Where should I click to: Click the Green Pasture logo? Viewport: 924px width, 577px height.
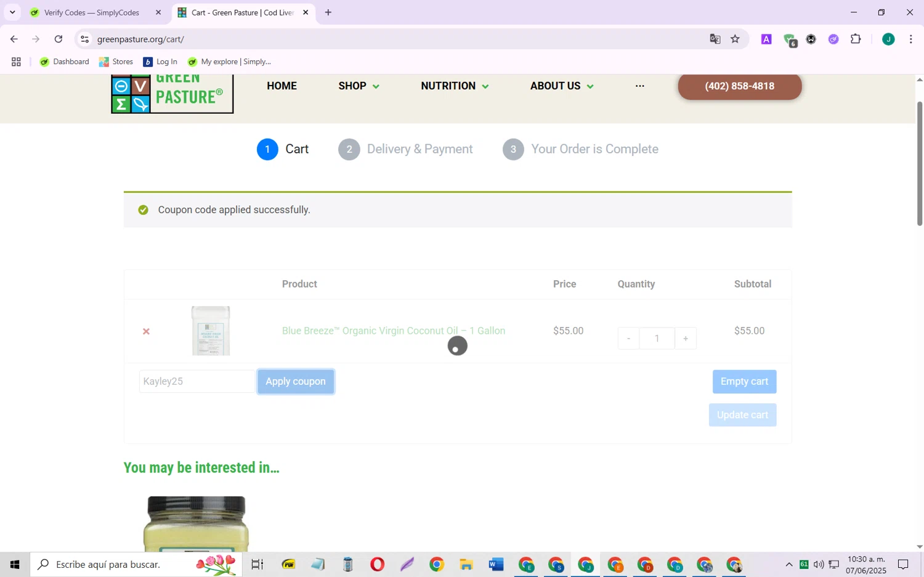coord(172,94)
